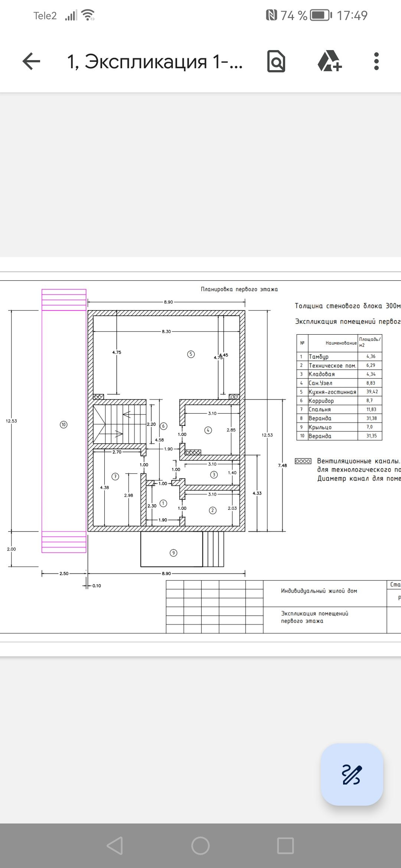Tap the circled number 9 porch marker

point(173,553)
